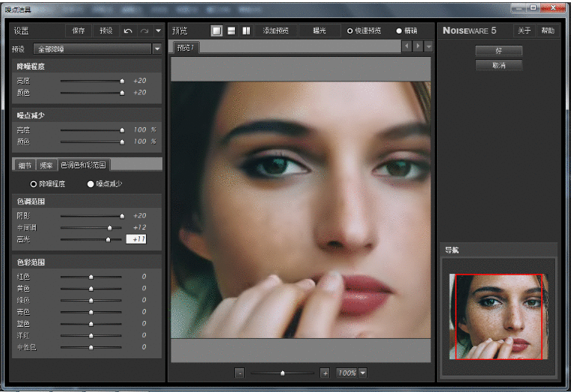Click the 高光 value input field

[136, 239]
